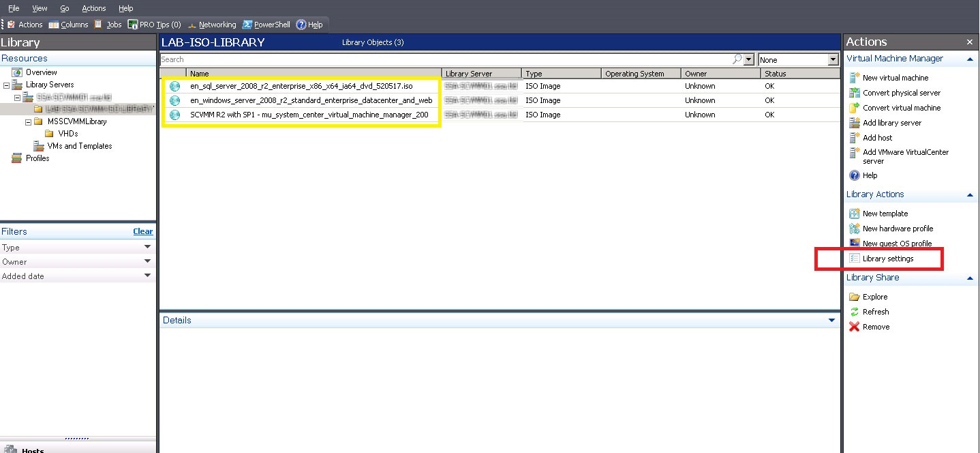Click the search magnifier icon
The height and width of the screenshot is (453, 980).
tap(737, 59)
